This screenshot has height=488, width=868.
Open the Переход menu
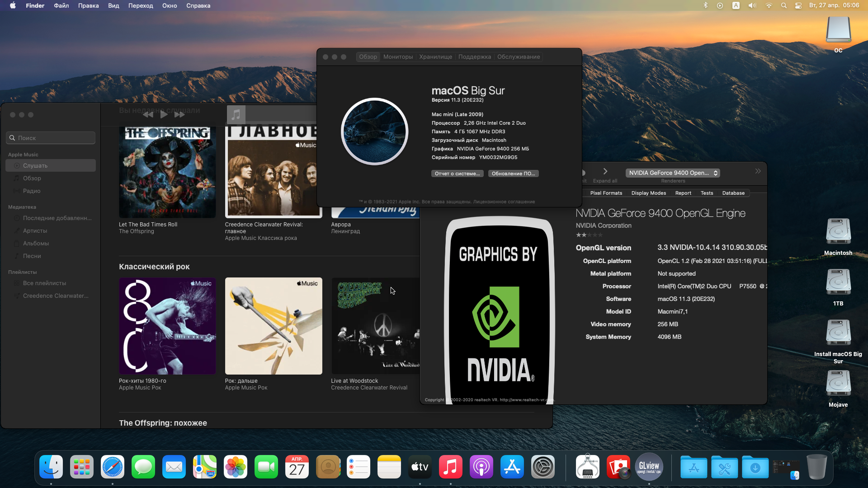141,5
